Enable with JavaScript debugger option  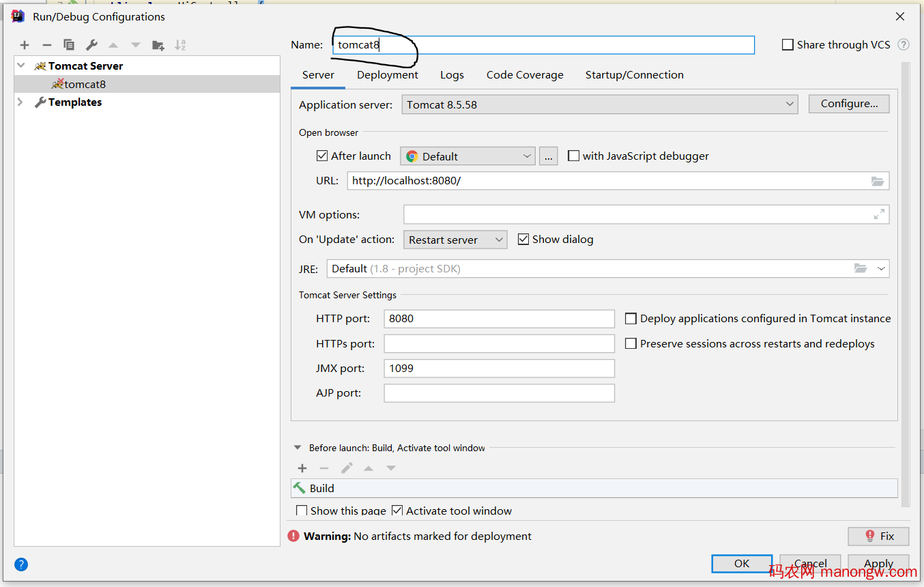574,156
